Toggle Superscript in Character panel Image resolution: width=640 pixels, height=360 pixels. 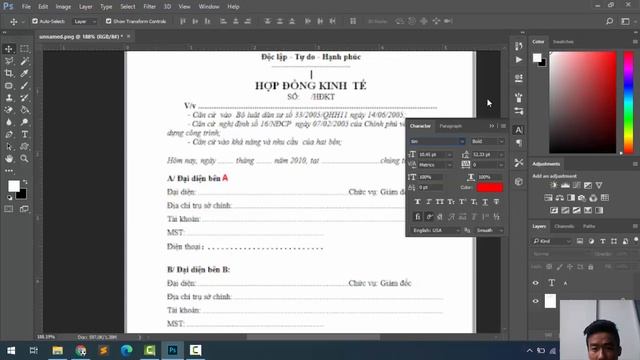pyautogui.click(x=462, y=202)
